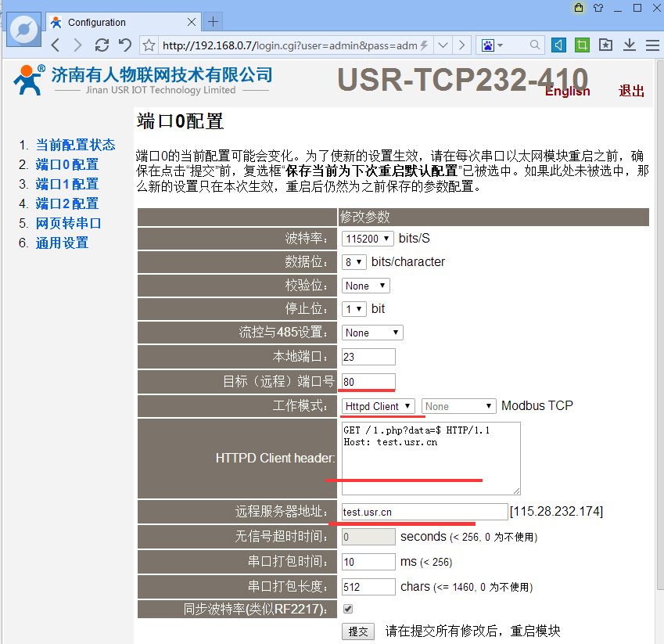Click the forward navigation arrow

click(x=77, y=45)
